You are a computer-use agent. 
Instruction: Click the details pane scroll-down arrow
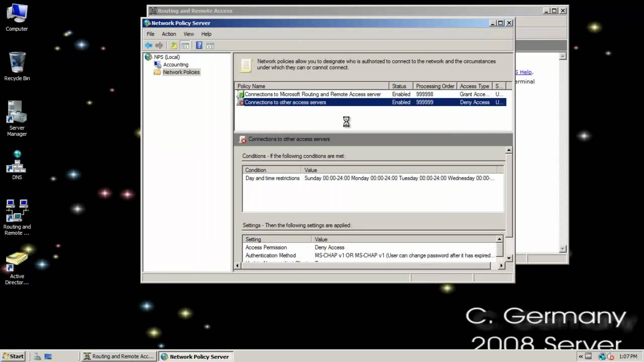509,258
